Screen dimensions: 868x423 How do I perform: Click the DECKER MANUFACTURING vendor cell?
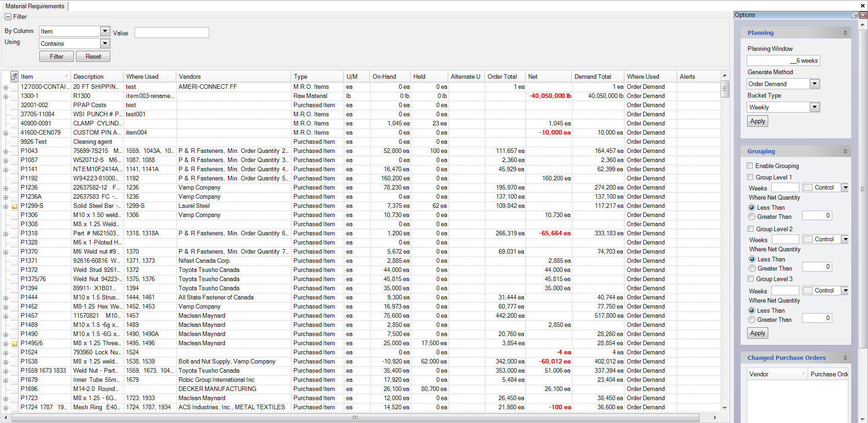pyautogui.click(x=233, y=389)
